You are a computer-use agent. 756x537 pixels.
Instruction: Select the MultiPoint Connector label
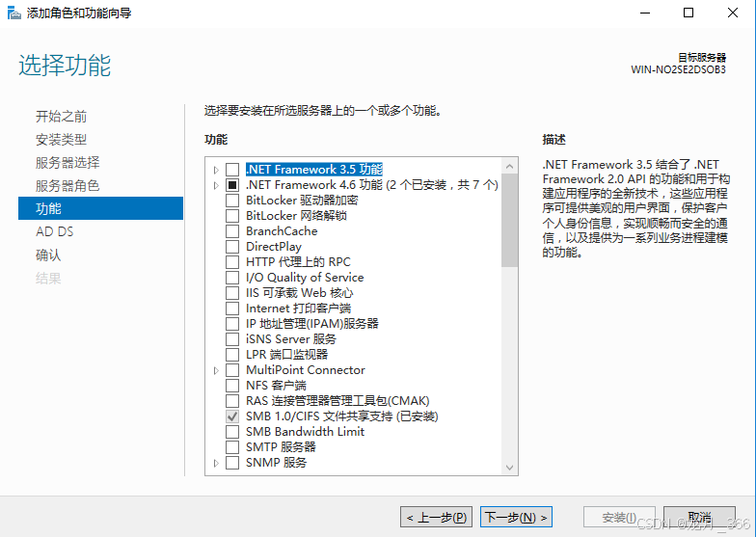[305, 370]
